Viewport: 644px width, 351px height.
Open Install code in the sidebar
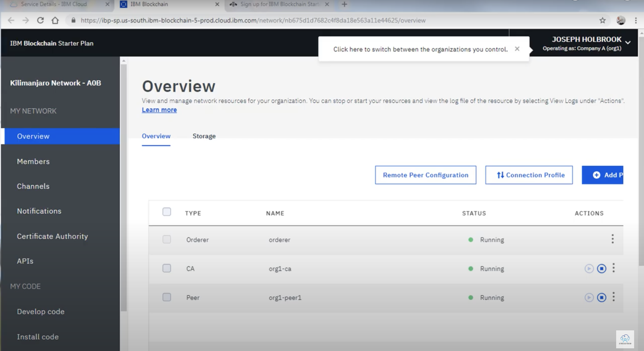[38, 337]
